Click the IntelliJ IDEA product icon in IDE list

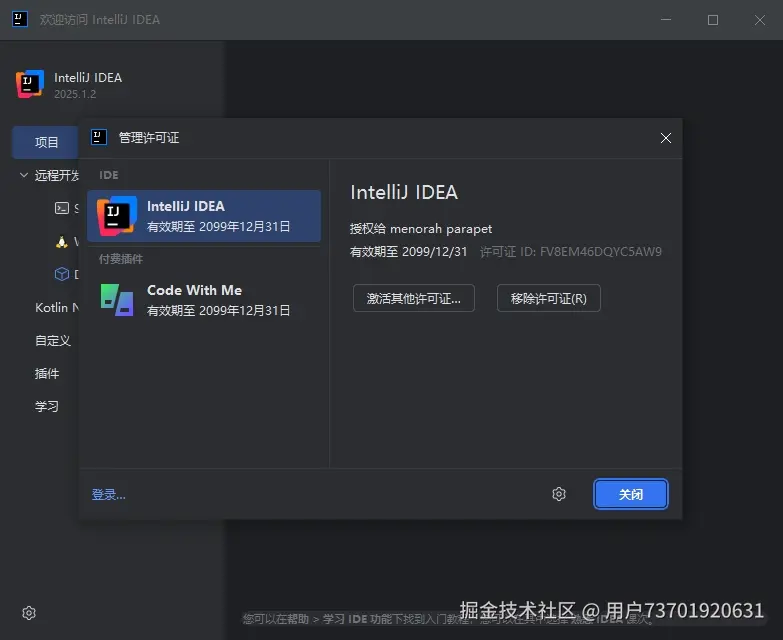click(x=117, y=216)
